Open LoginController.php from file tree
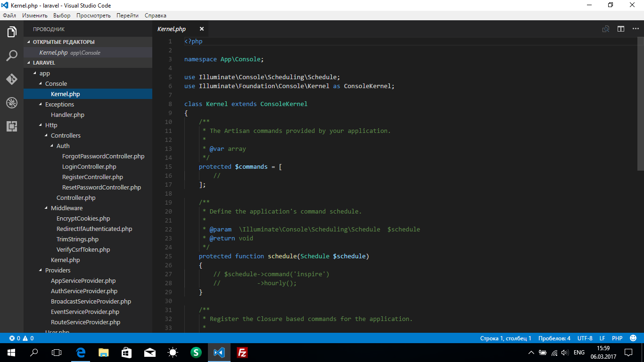644x362 pixels. tap(89, 167)
